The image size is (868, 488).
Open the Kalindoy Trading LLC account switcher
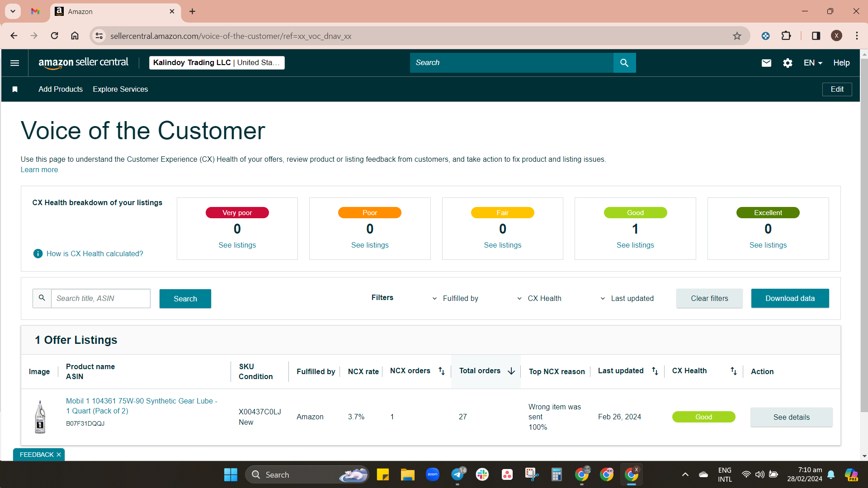click(217, 63)
